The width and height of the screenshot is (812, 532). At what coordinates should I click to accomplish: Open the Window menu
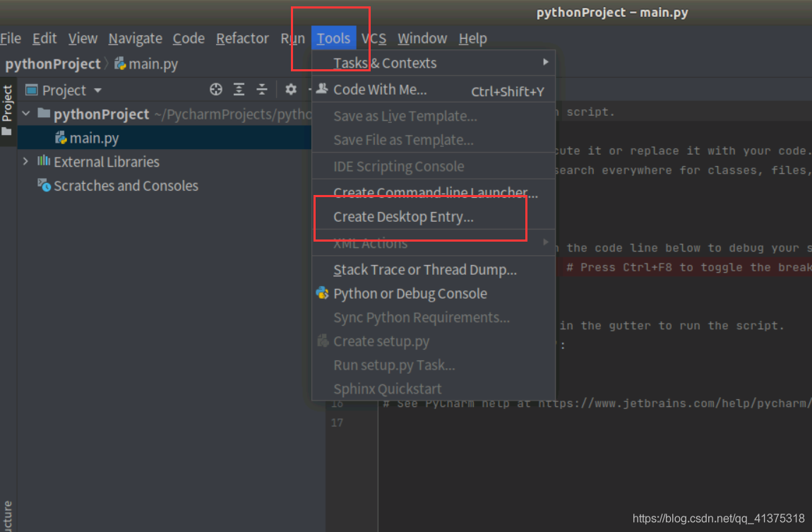tap(422, 38)
